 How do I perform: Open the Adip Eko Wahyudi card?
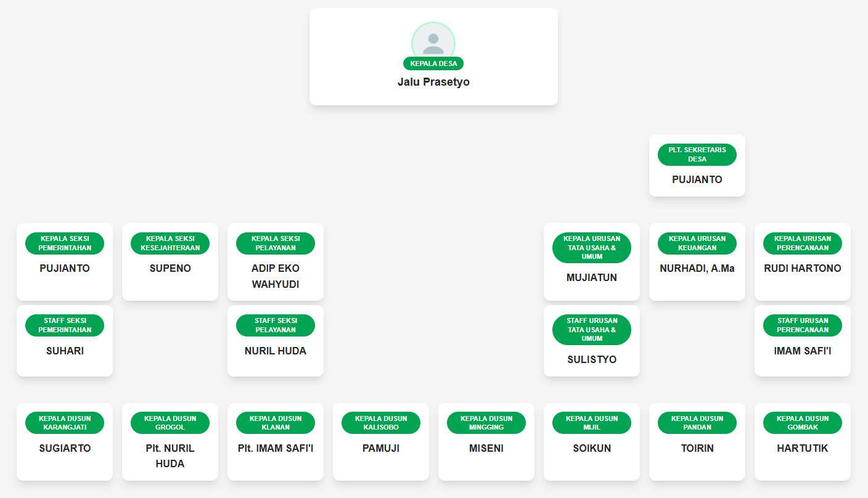tap(276, 276)
